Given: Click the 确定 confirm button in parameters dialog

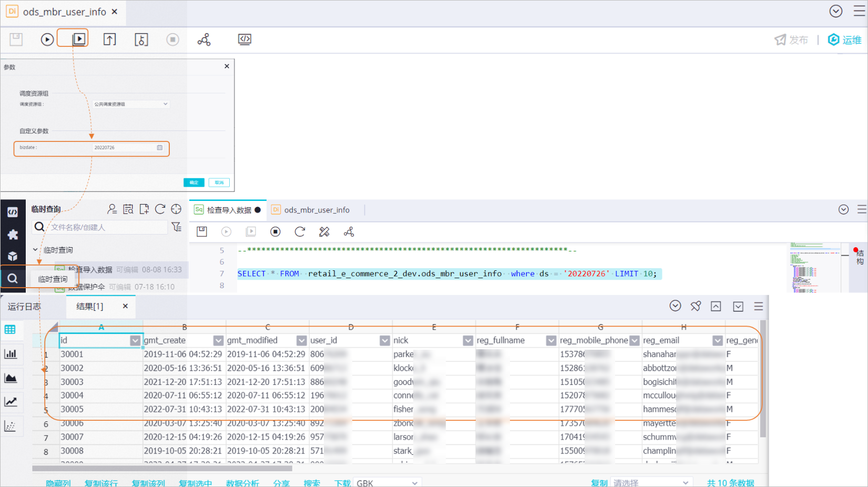Looking at the screenshot, I should pos(193,182).
